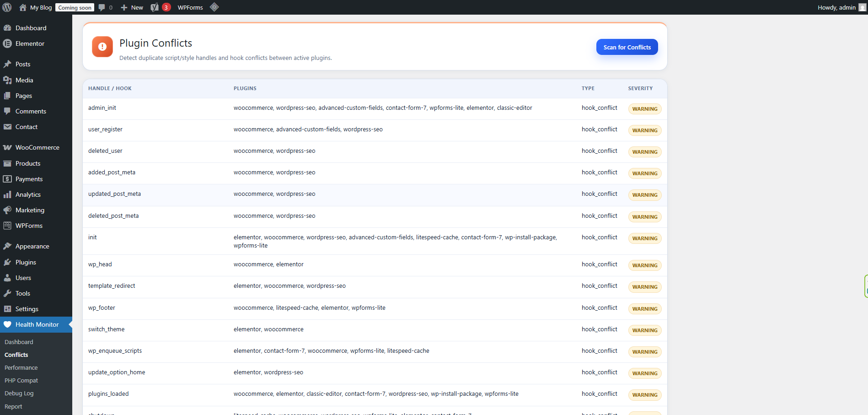The image size is (868, 415).
Task: Click the WordPress logo in the admin bar
Action: [7, 7]
